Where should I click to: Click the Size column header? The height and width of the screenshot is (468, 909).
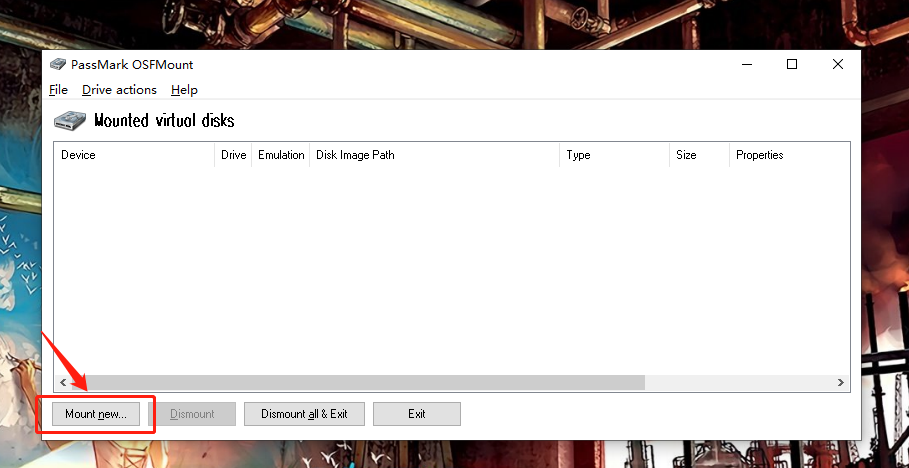coord(699,155)
